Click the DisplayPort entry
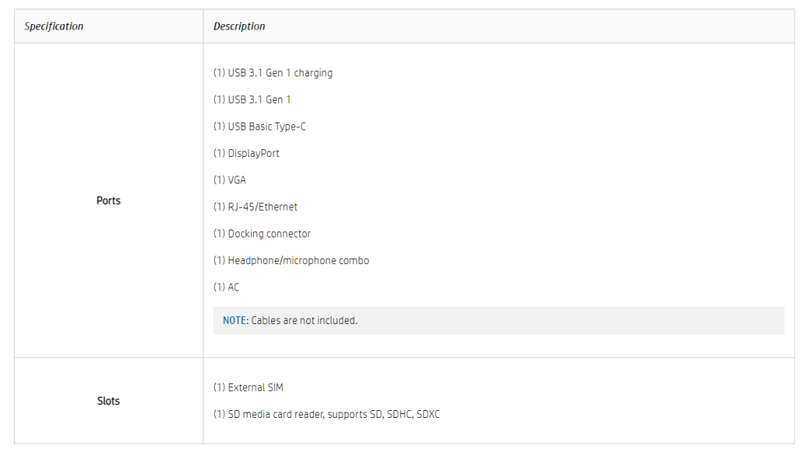Image resolution: width=800 pixels, height=449 pixels. (246, 153)
